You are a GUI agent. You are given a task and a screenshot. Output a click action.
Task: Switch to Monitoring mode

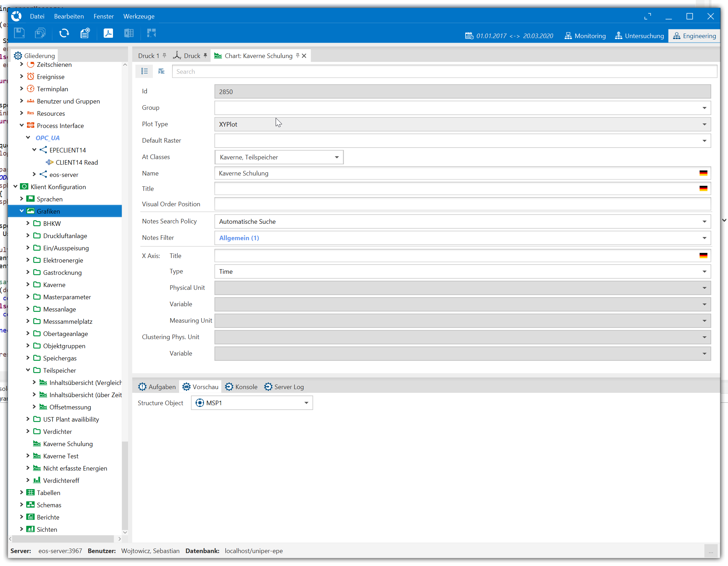(585, 36)
